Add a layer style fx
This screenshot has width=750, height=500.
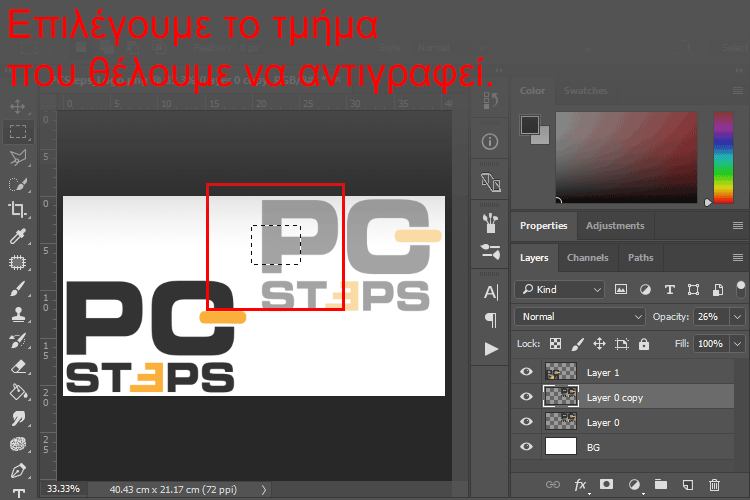(x=580, y=485)
